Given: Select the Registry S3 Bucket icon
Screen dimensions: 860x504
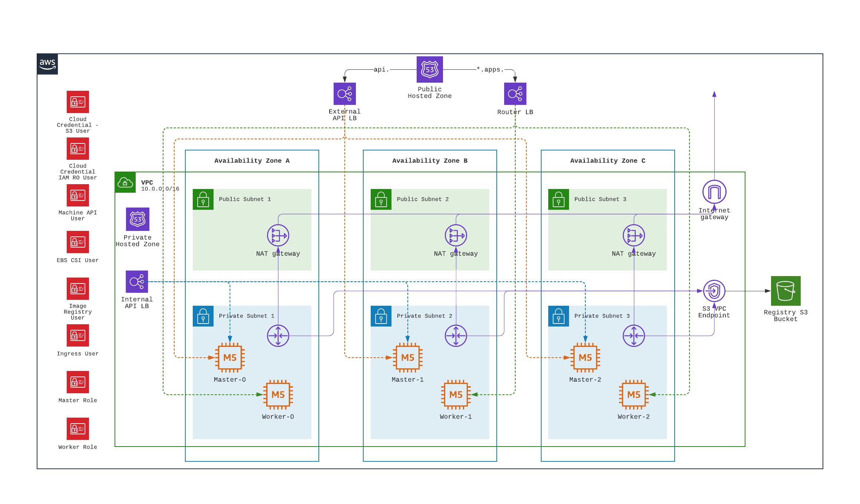Looking at the screenshot, I should pyautogui.click(x=786, y=291).
